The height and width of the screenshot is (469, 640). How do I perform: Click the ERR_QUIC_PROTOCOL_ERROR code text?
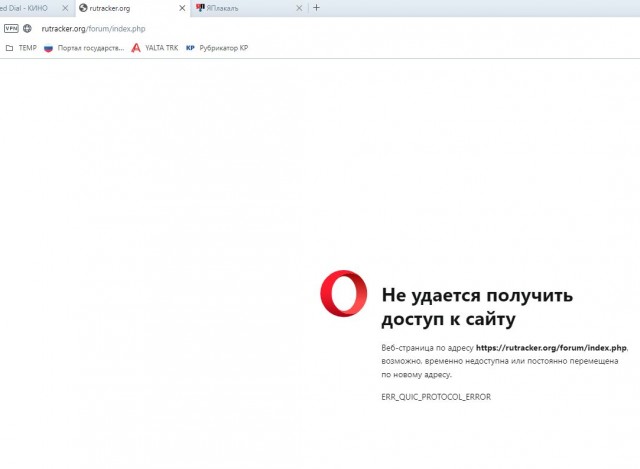pos(436,397)
